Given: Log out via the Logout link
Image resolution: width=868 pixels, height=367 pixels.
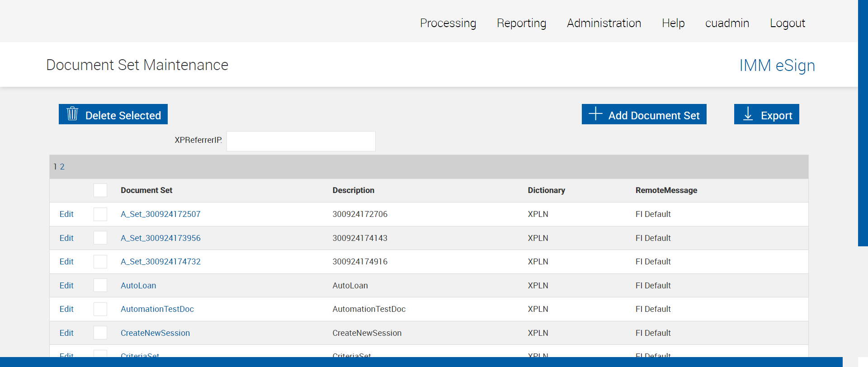Looking at the screenshot, I should pos(788,23).
